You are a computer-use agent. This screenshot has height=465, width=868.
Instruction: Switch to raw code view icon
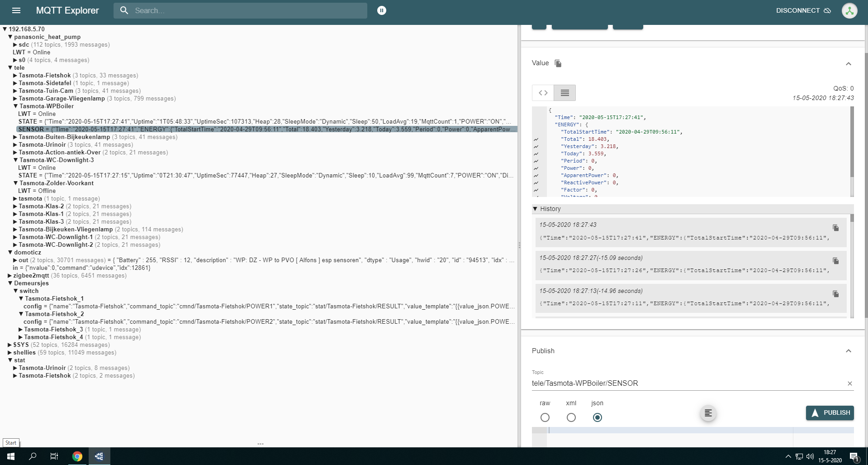point(543,93)
